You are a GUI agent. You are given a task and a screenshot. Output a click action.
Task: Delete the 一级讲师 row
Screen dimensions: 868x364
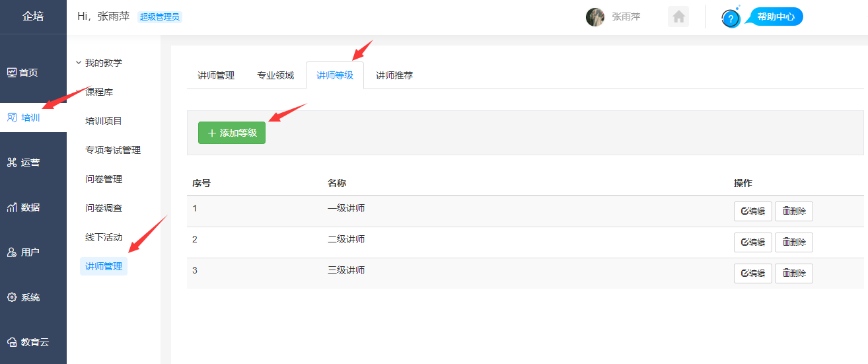pyautogui.click(x=794, y=211)
